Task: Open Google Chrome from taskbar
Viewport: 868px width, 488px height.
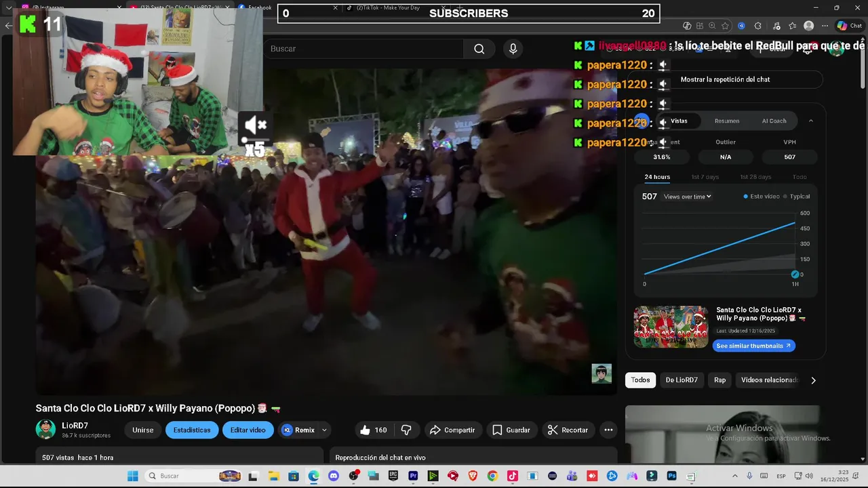Action: point(492,476)
